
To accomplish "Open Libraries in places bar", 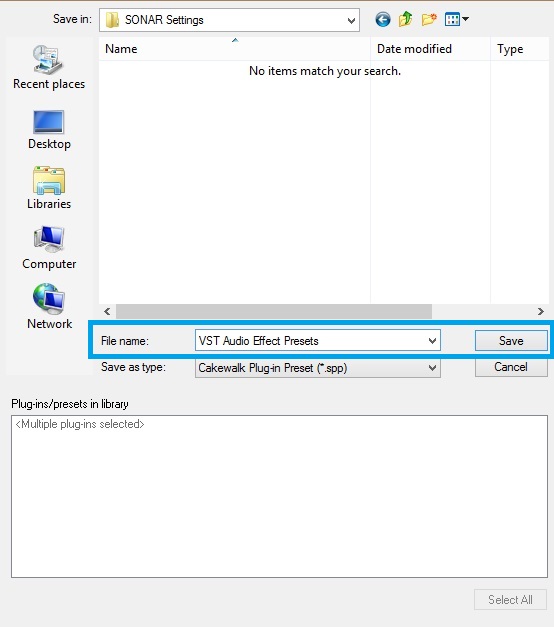I will [49, 188].
